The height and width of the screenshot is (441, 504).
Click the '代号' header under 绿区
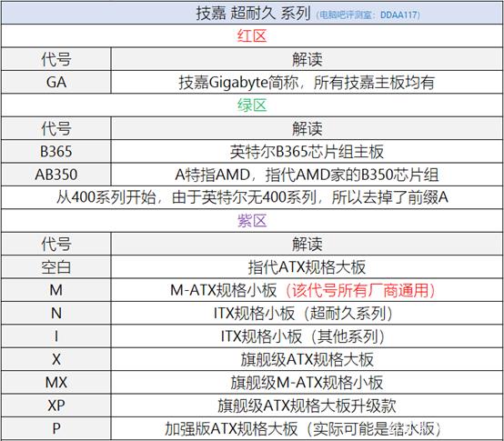click(56, 128)
